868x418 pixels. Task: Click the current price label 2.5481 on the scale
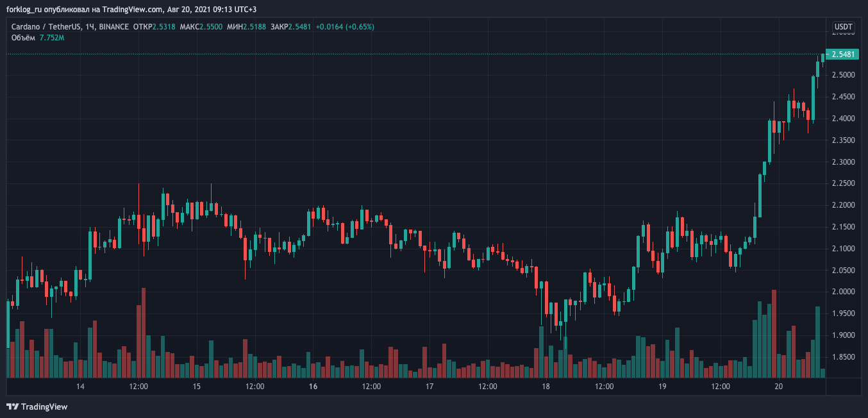point(842,55)
